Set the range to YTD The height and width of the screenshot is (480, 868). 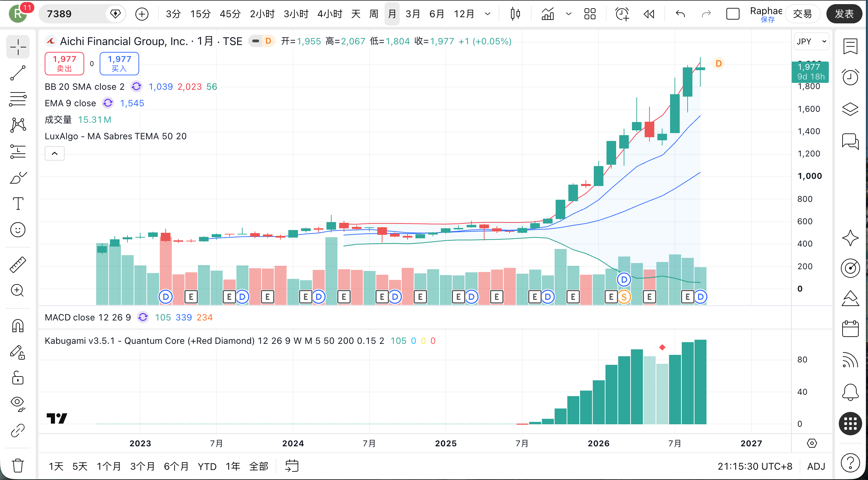(207, 466)
